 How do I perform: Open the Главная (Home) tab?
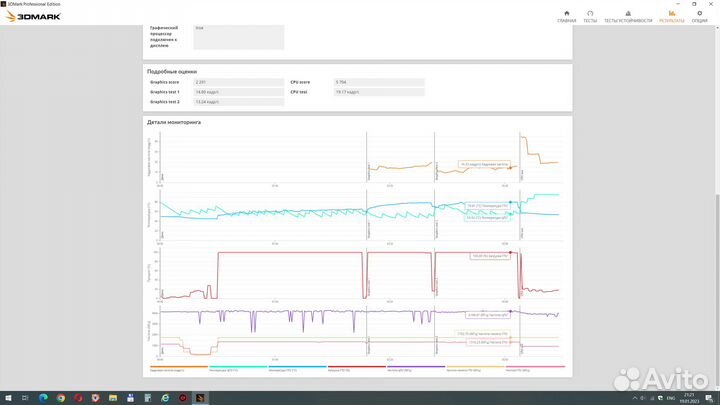566,17
